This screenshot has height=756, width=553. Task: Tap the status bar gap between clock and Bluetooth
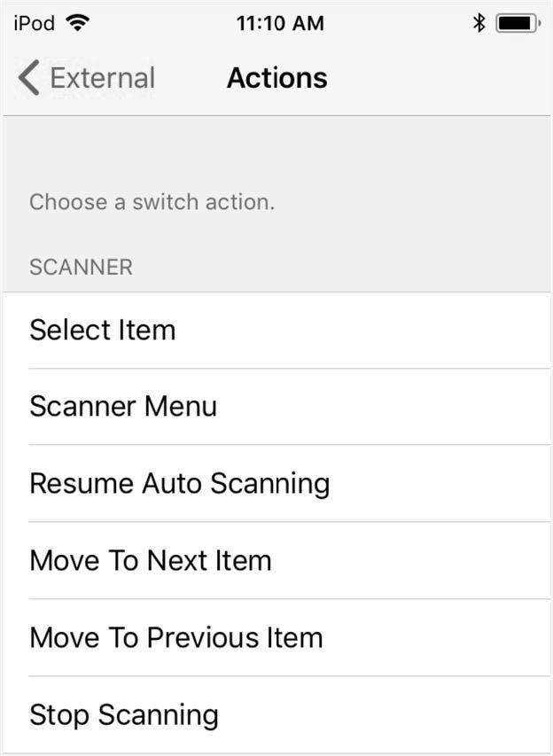pyautogui.click(x=398, y=23)
